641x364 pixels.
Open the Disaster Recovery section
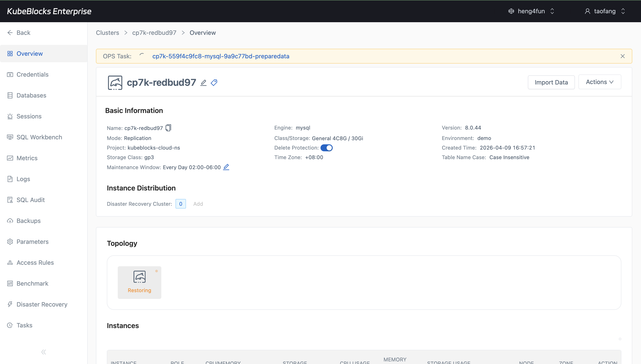42,304
